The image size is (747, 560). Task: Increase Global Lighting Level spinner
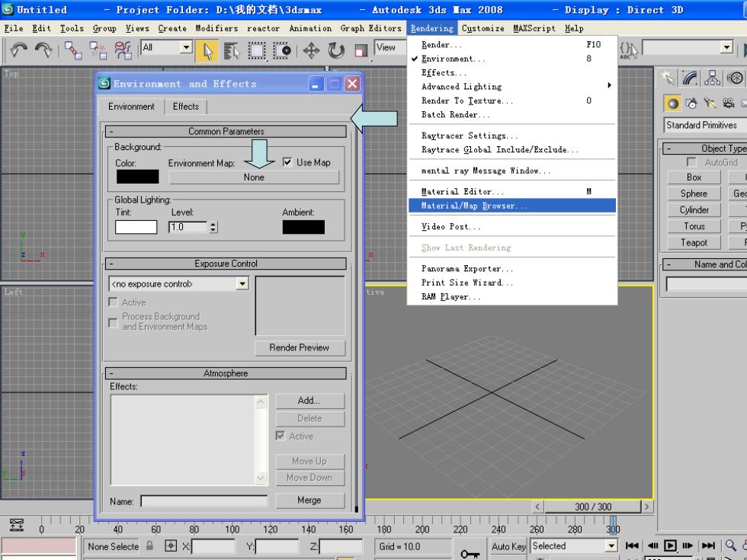pos(213,224)
